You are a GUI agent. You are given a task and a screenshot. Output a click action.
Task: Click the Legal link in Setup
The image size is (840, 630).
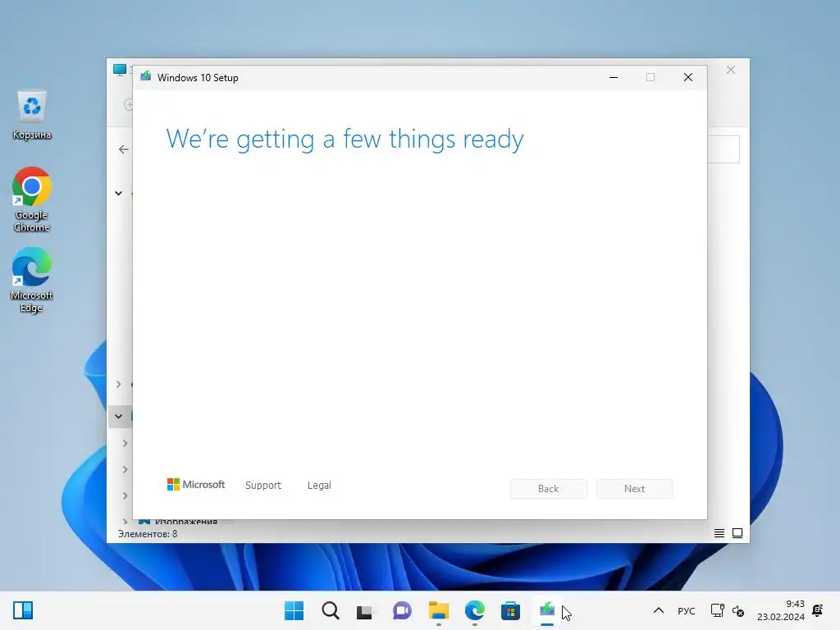click(x=319, y=486)
